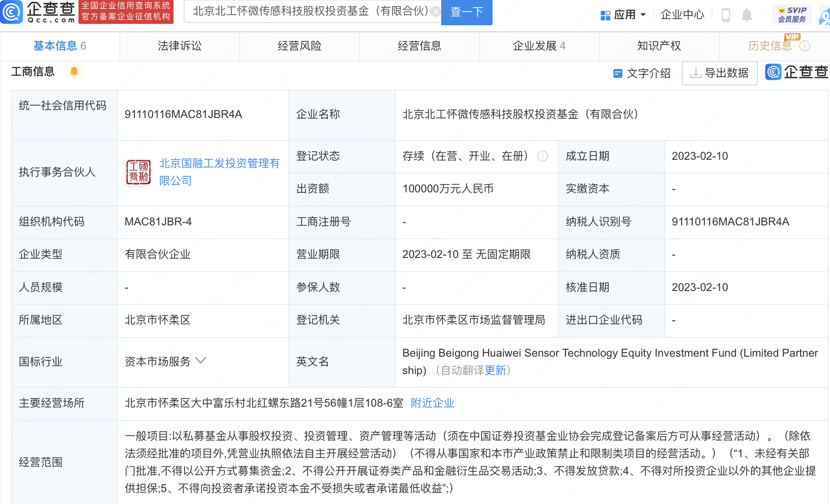Clear the search box with the X icon
The width and height of the screenshot is (830, 504).
click(435, 11)
